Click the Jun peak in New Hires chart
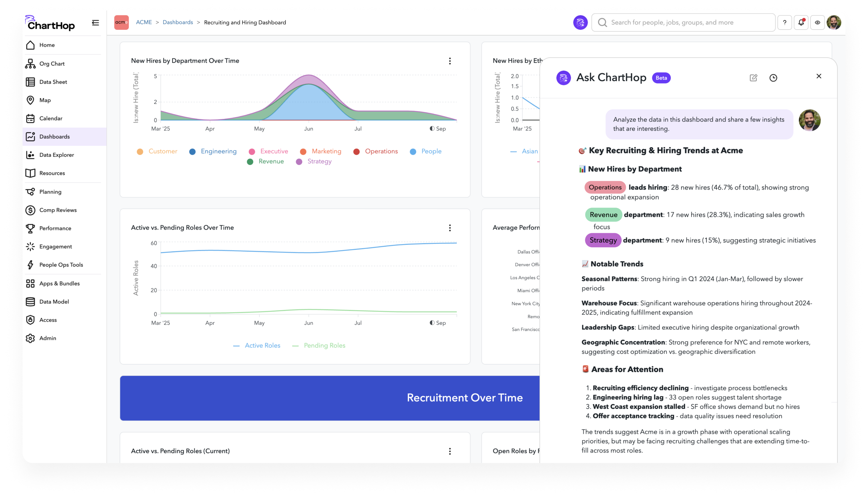This screenshot has width=868, height=498. pyautogui.click(x=309, y=75)
